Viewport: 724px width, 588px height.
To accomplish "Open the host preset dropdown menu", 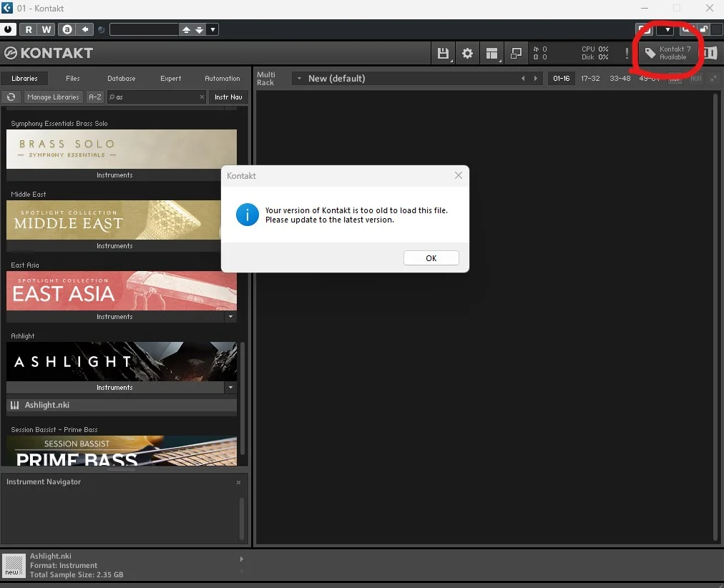I will pos(212,29).
